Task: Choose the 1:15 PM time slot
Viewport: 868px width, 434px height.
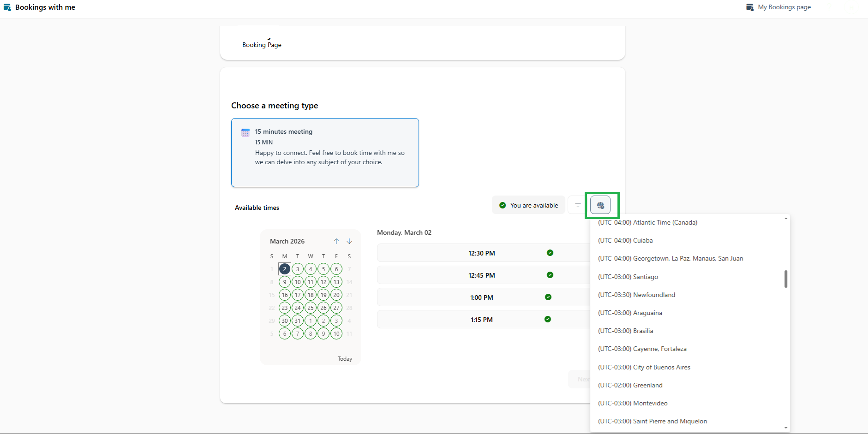Action: [x=484, y=319]
